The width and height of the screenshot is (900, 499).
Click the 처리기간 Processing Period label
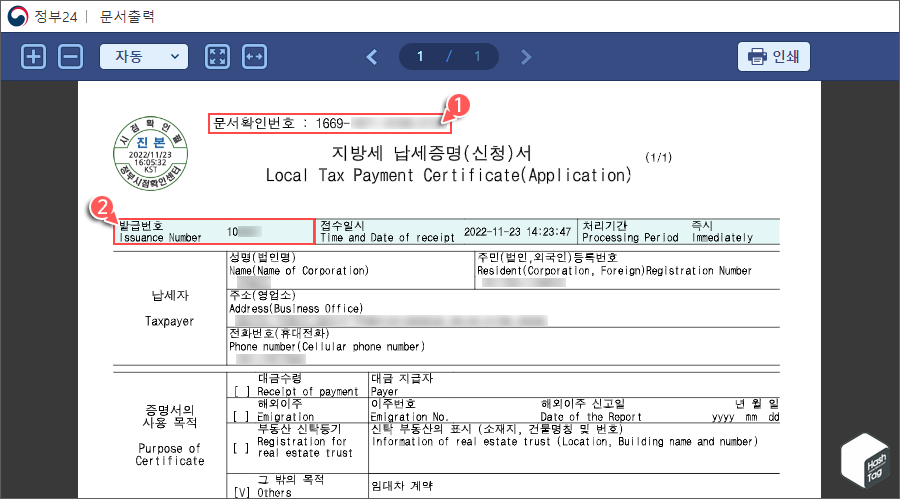(630, 231)
